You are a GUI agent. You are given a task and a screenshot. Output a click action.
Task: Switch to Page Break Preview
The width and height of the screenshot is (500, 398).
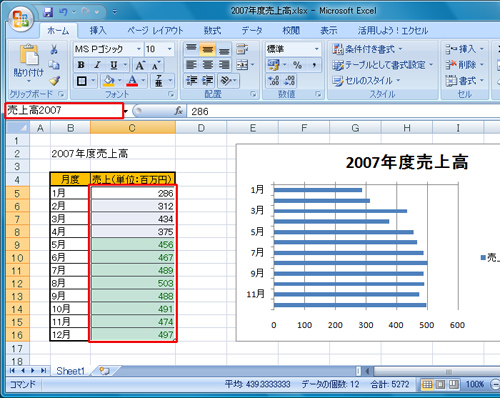coord(453,385)
